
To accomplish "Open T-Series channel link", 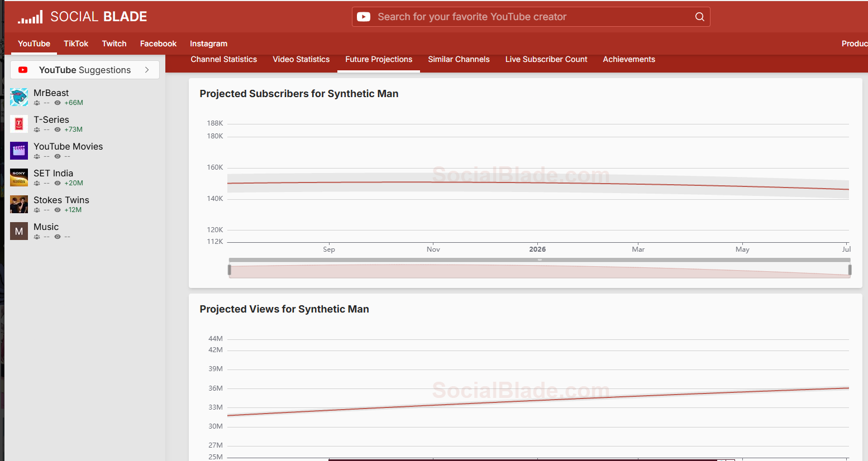I will click(x=51, y=119).
